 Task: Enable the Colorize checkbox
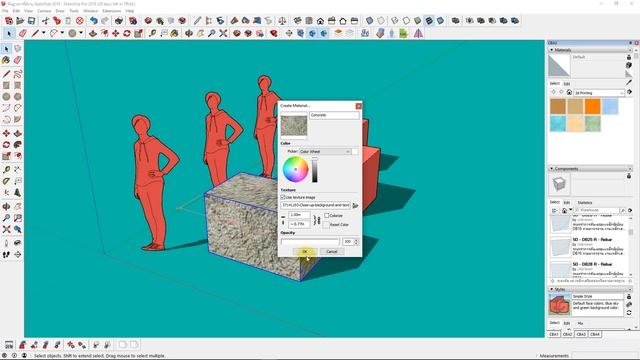tap(327, 215)
